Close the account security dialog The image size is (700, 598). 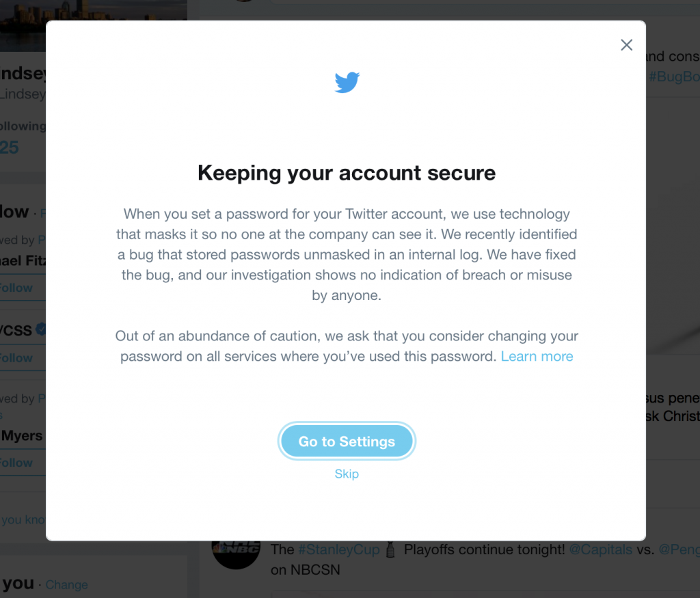tap(626, 45)
